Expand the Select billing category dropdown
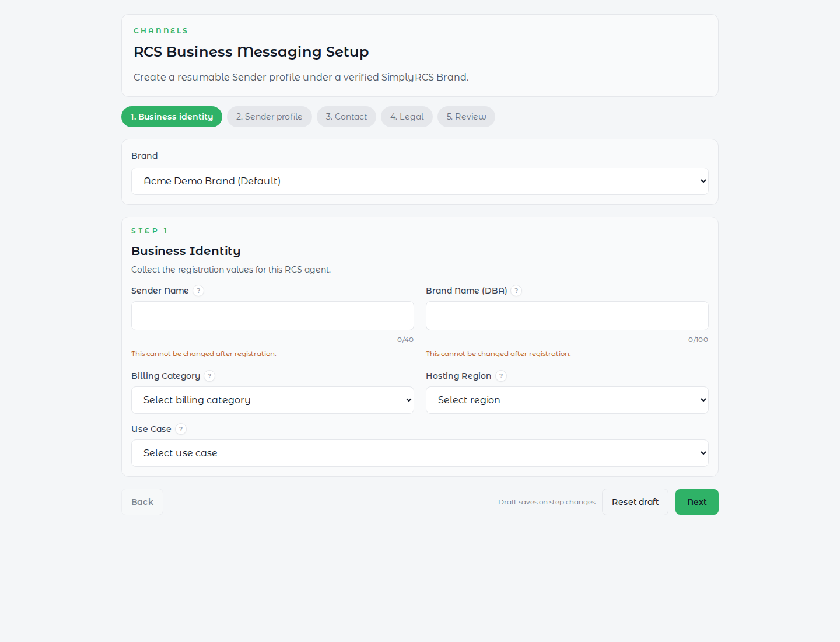 [272, 400]
